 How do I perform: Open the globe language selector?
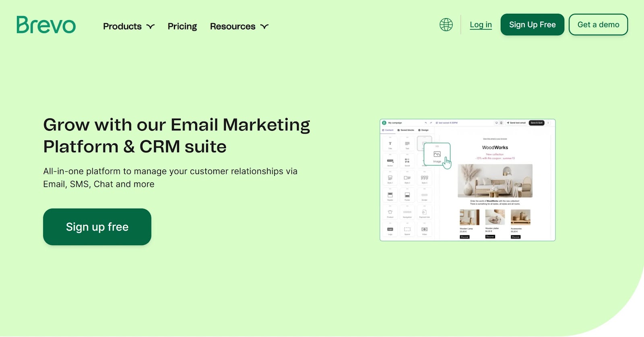446,25
